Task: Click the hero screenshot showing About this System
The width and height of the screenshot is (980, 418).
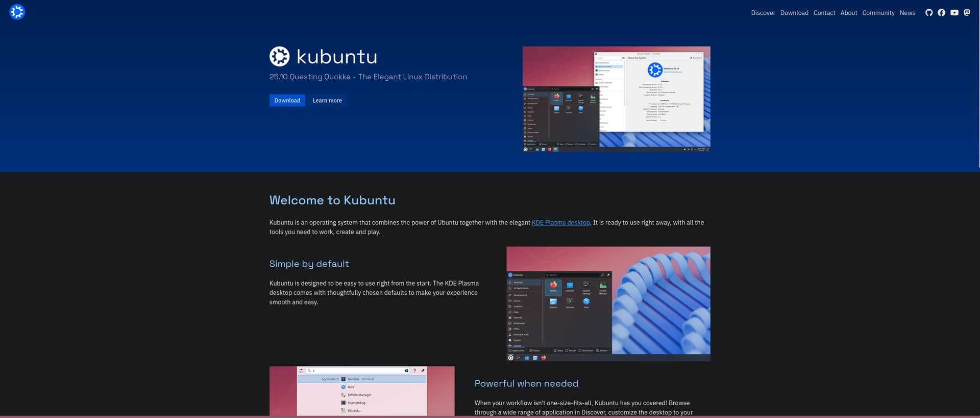Action: [616, 99]
